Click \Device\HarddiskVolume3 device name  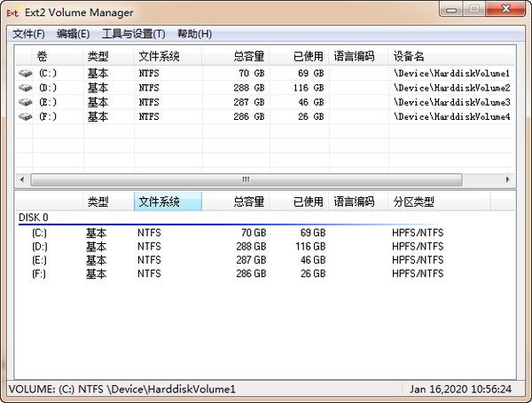pyautogui.click(x=451, y=102)
